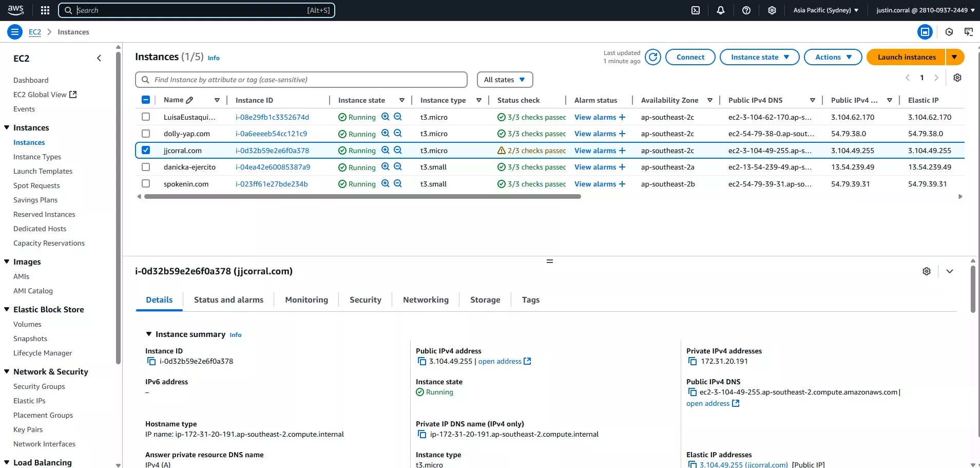Click the horizontal scrollbar under instances table

point(362,197)
